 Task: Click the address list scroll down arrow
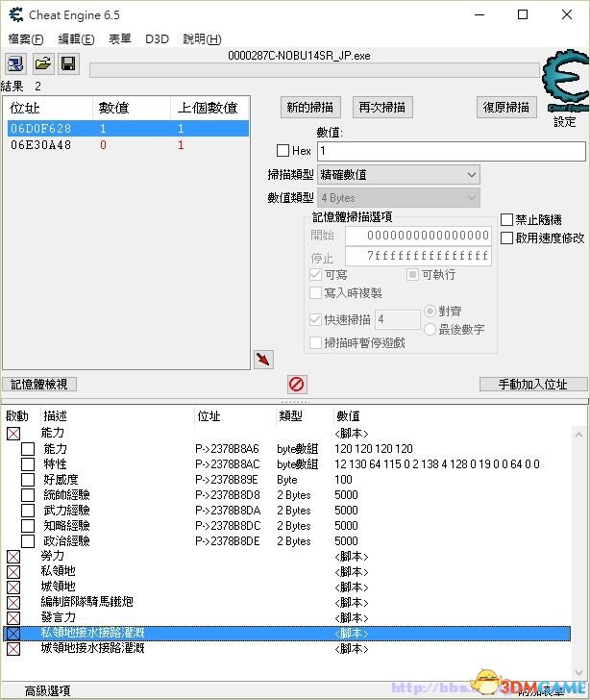click(578, 673)
